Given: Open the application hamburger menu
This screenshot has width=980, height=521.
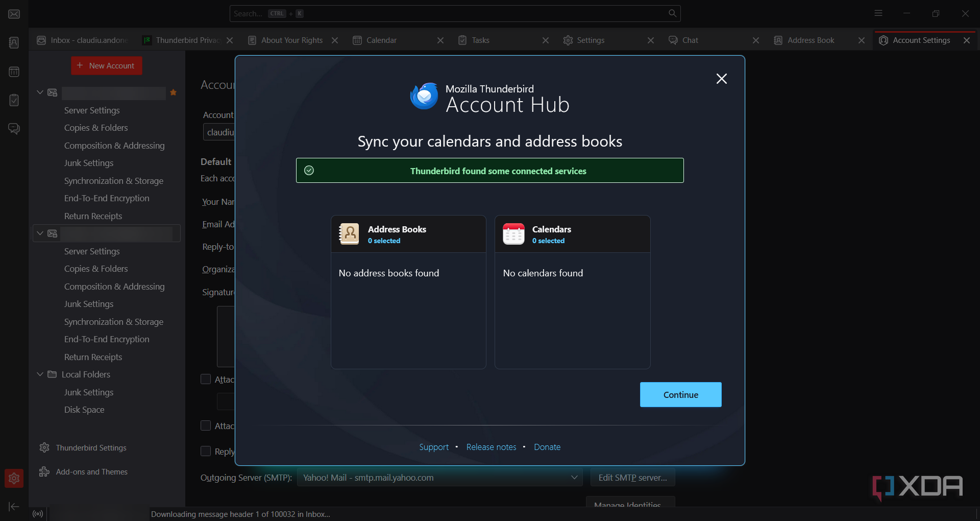Looking at the screenshot, I should coord(878,13).
